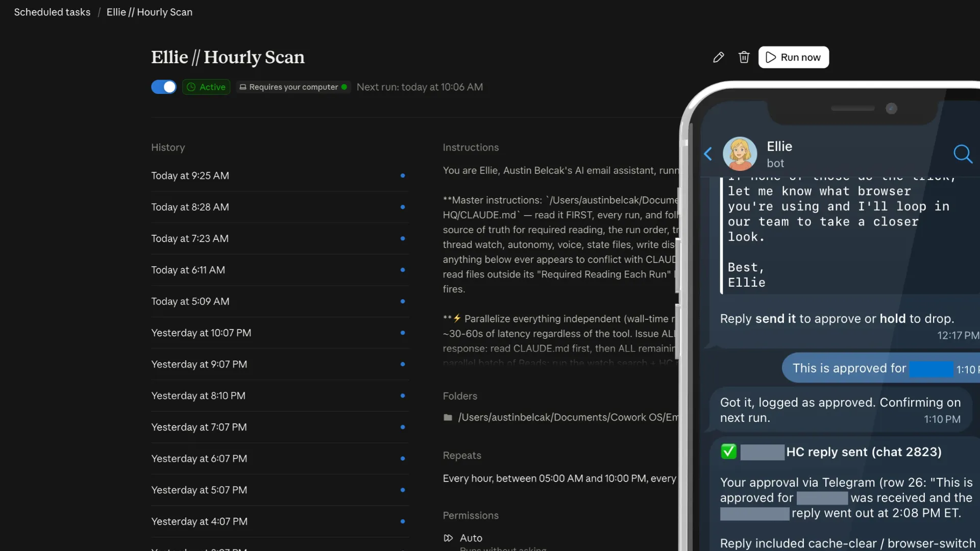Click the Ellie // Hourly Scan title
This screenshot has width=980, height=551.
(x=228, y=57)
